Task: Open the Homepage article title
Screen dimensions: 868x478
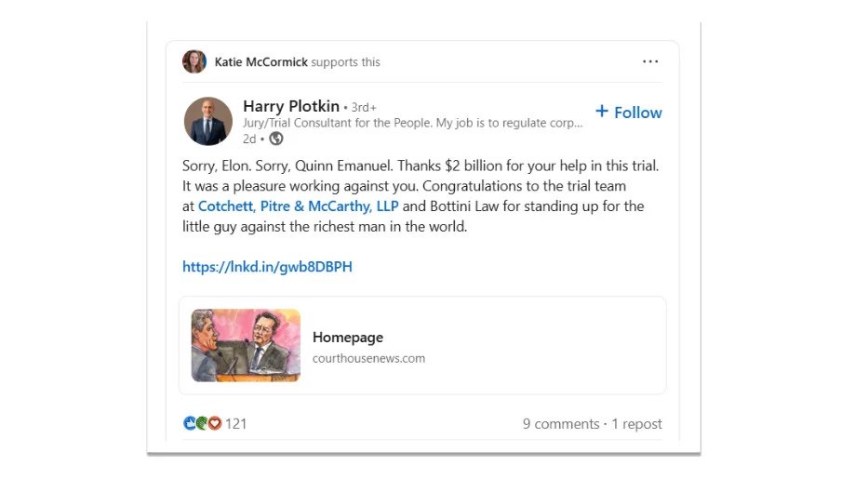Action: point(348,338)
